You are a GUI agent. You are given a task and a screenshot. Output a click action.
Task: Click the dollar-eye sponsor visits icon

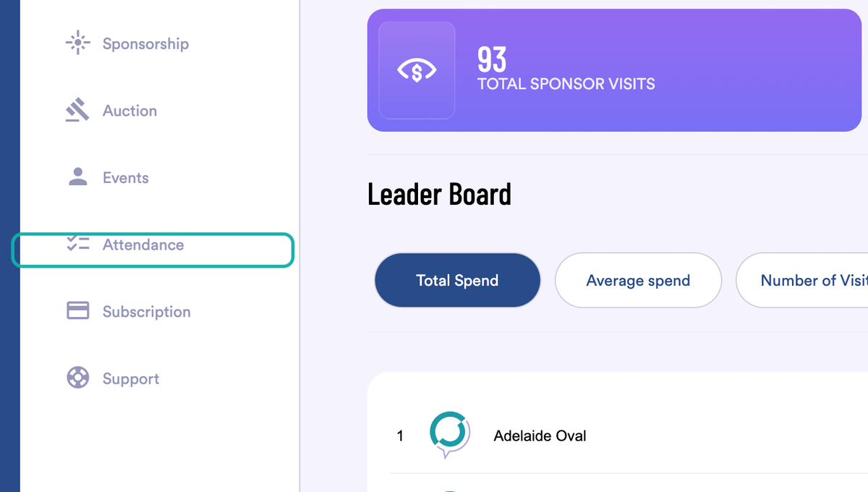pos(417,69)
